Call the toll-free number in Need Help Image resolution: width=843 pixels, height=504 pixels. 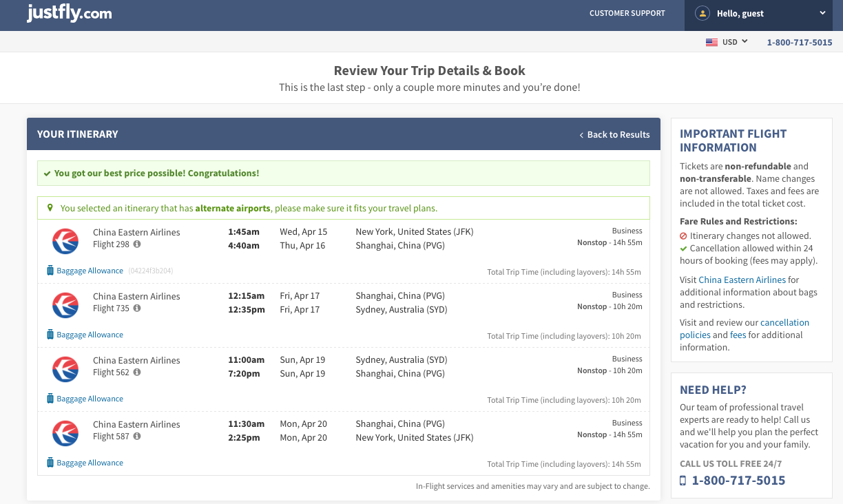[738, 481]
